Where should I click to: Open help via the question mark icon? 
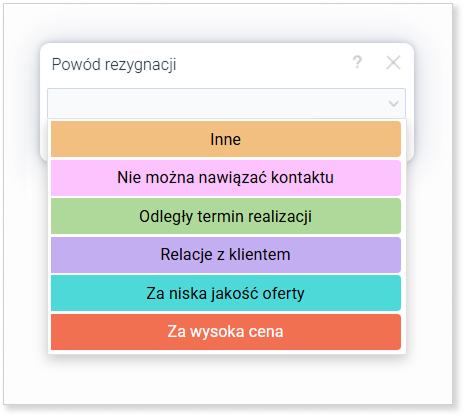357,62
